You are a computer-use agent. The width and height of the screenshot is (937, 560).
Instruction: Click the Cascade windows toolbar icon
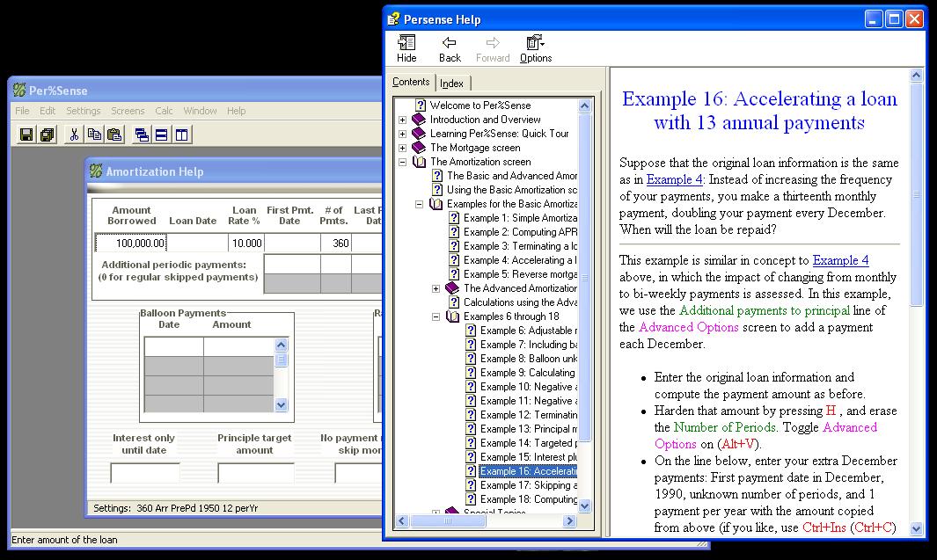(142, 135)
